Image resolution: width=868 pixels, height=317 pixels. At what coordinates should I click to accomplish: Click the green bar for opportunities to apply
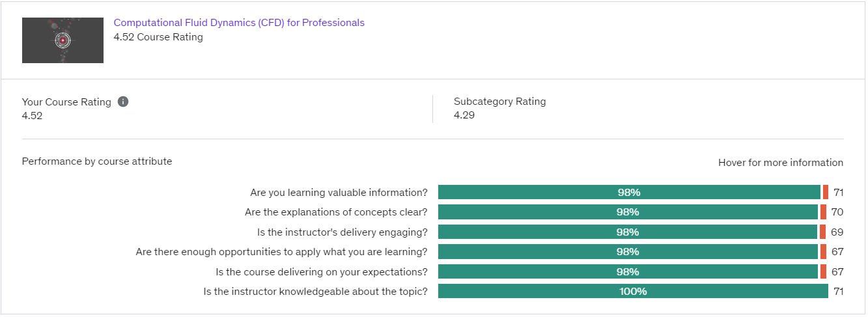pos(628,252)
